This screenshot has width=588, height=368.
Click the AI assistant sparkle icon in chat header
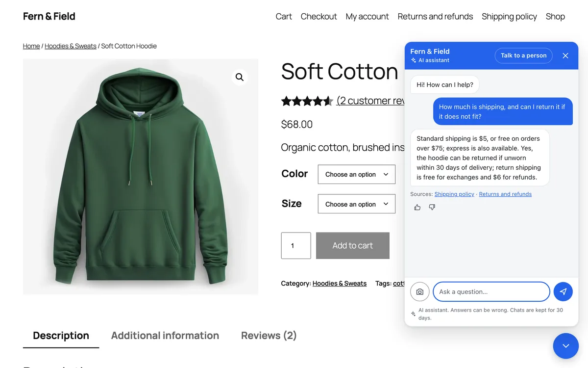(414, 60)
